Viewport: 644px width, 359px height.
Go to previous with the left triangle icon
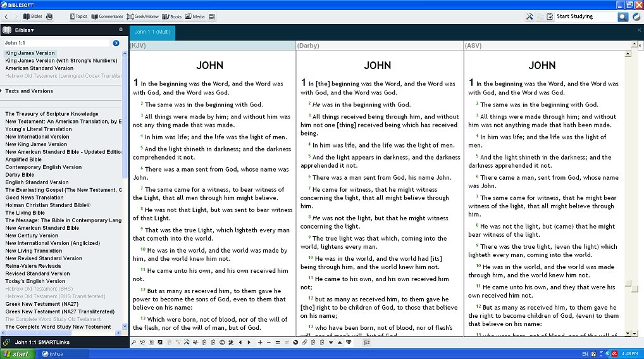tap(240, 343)
